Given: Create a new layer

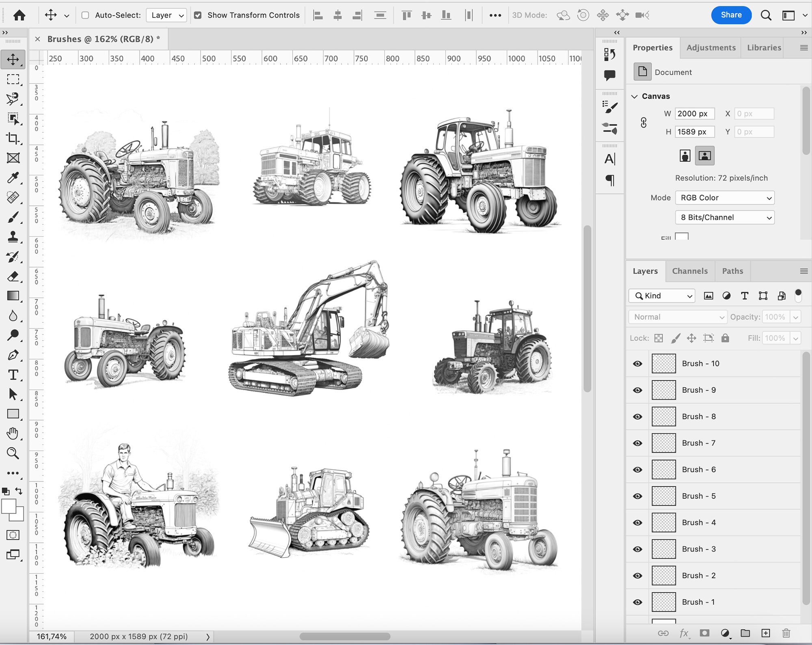Looking at the screenshot, I should [x=767, y=632].
